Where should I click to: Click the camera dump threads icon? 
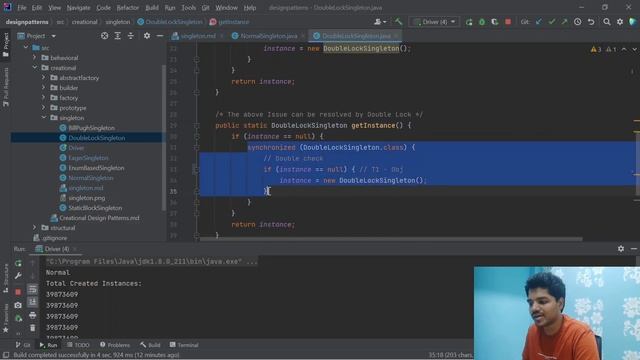coord(18,305)
